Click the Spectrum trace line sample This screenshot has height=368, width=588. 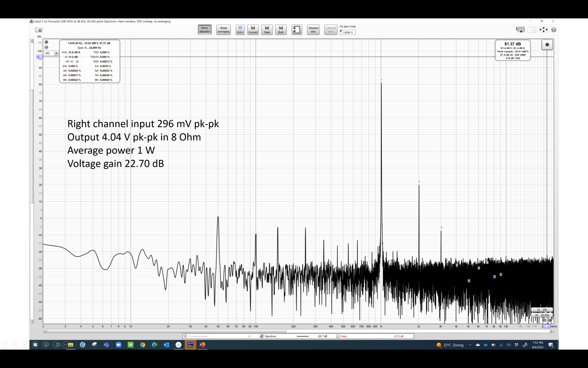[x=303, y=336]
